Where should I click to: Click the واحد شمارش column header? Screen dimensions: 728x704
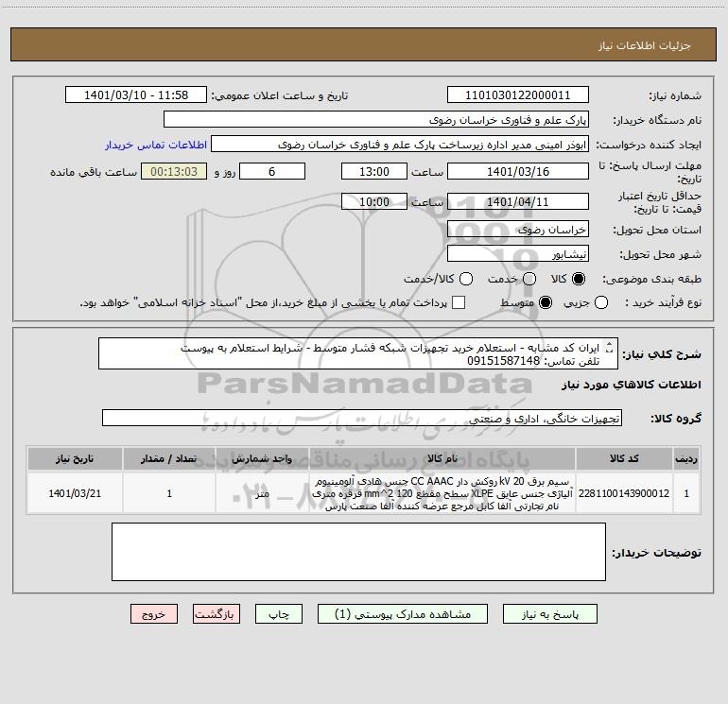(262, 458)
